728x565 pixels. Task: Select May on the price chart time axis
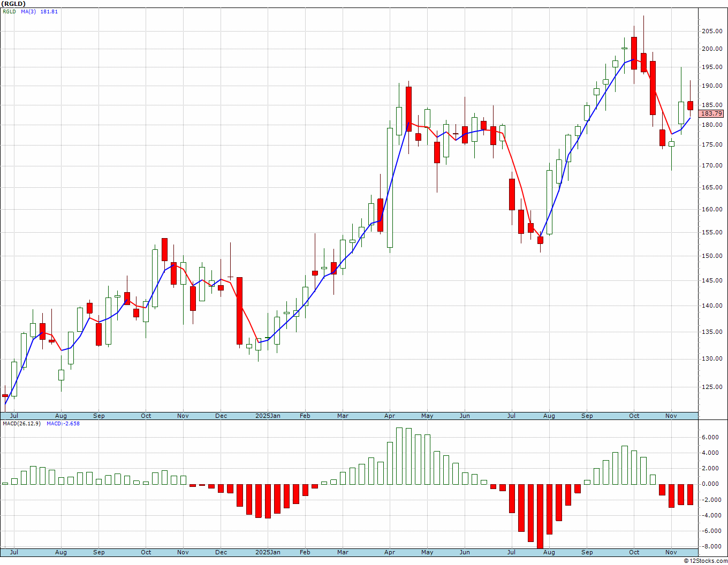coord(427,416)
